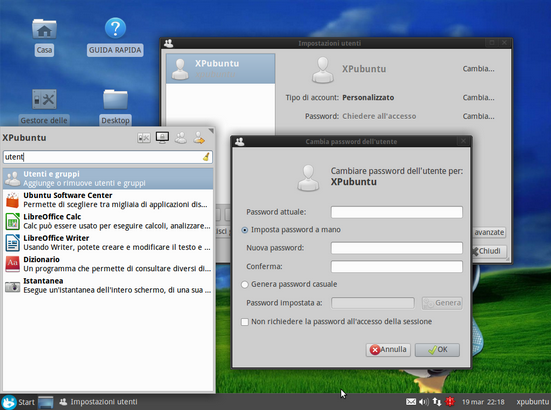Screen dimensions: 551x410
Task: Click the volume icon in system tray
Action: [424, 402]
